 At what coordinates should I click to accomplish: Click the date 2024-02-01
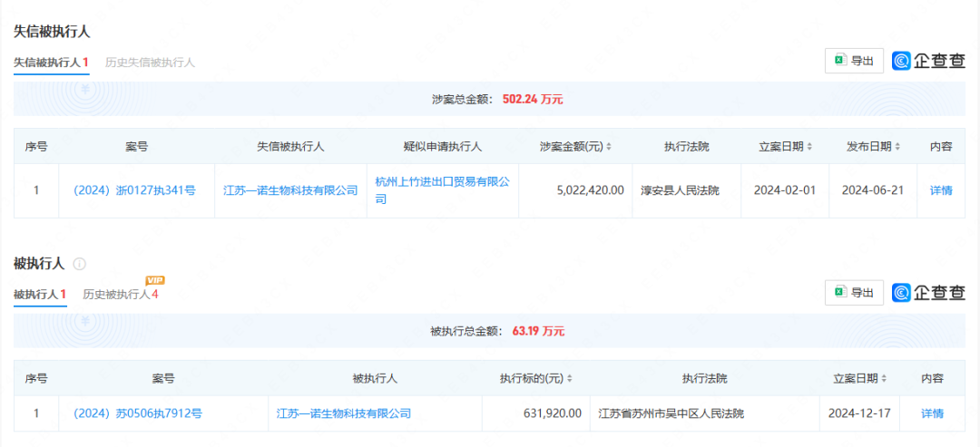pos(785,190)
